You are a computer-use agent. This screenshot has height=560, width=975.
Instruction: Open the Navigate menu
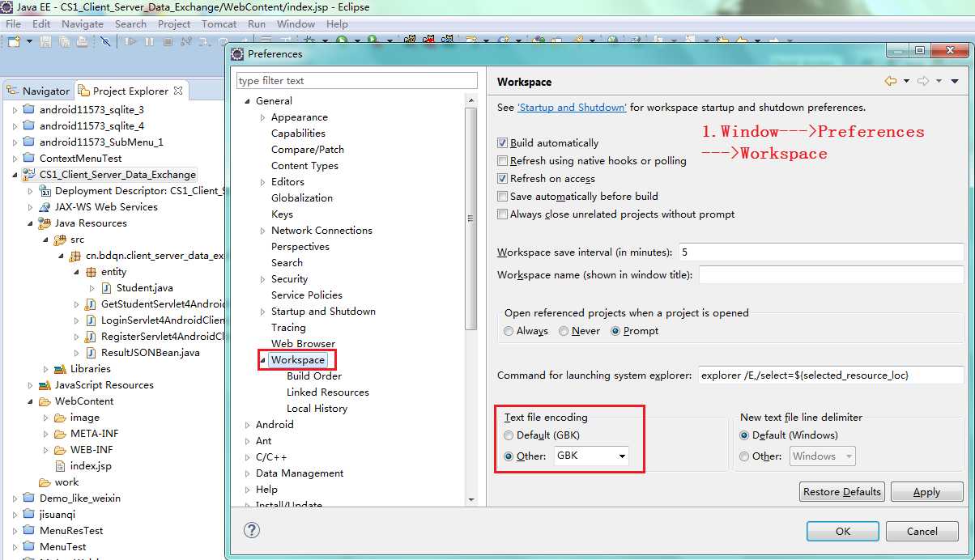tap(83, 23)
